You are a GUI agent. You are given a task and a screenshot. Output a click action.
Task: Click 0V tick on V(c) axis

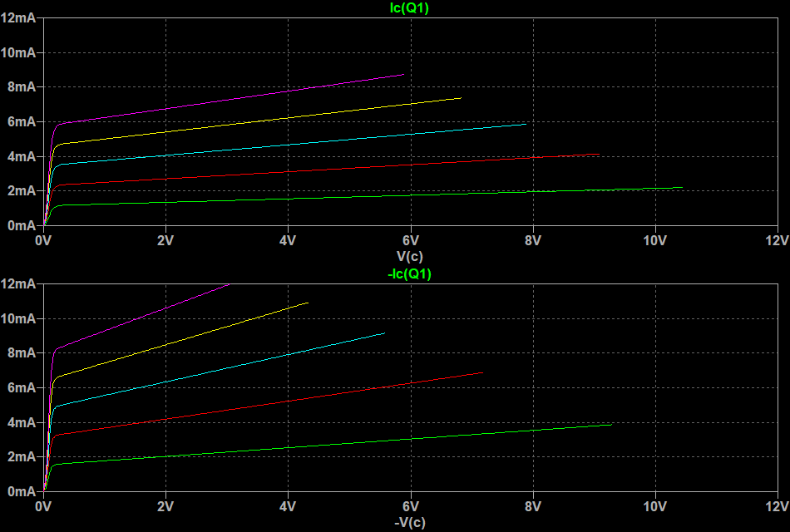click(x=43, y=241)
